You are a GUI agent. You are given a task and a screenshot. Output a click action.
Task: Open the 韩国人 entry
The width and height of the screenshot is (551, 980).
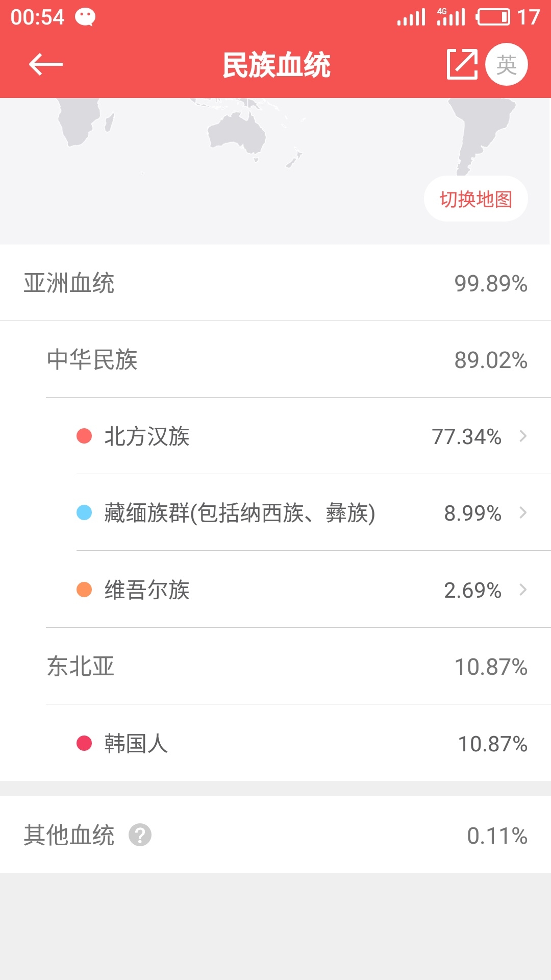point(275,744)
